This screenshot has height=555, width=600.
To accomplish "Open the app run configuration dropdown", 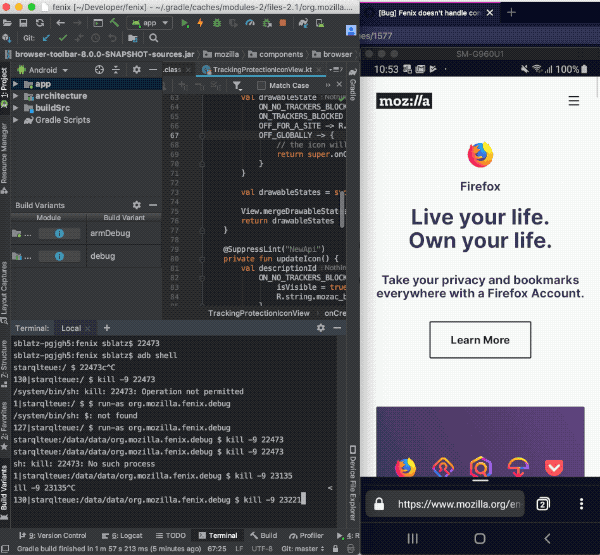I will [x=150, y=23].
